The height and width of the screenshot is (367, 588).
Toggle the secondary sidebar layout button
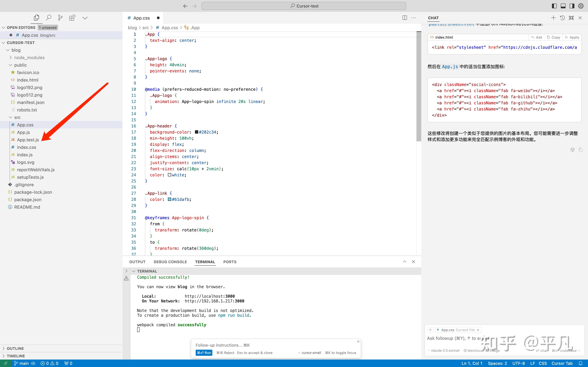pos(572,6)
